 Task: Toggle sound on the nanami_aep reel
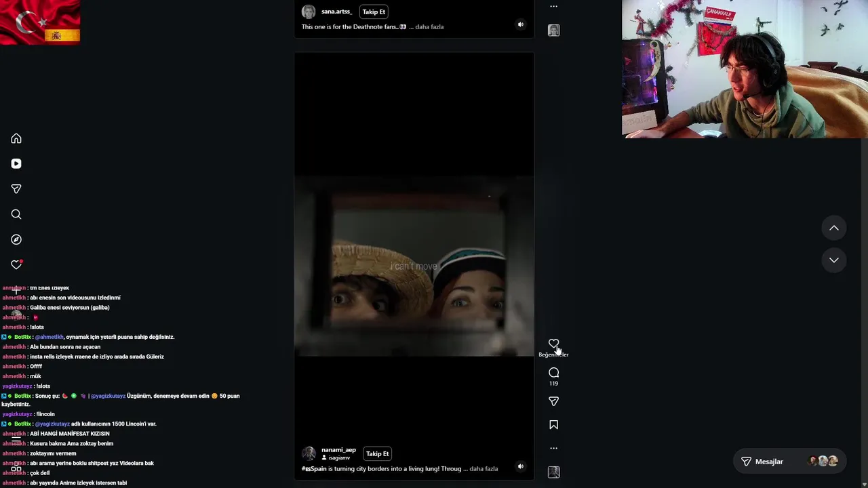pyautogui.click(x=520, y=466)
